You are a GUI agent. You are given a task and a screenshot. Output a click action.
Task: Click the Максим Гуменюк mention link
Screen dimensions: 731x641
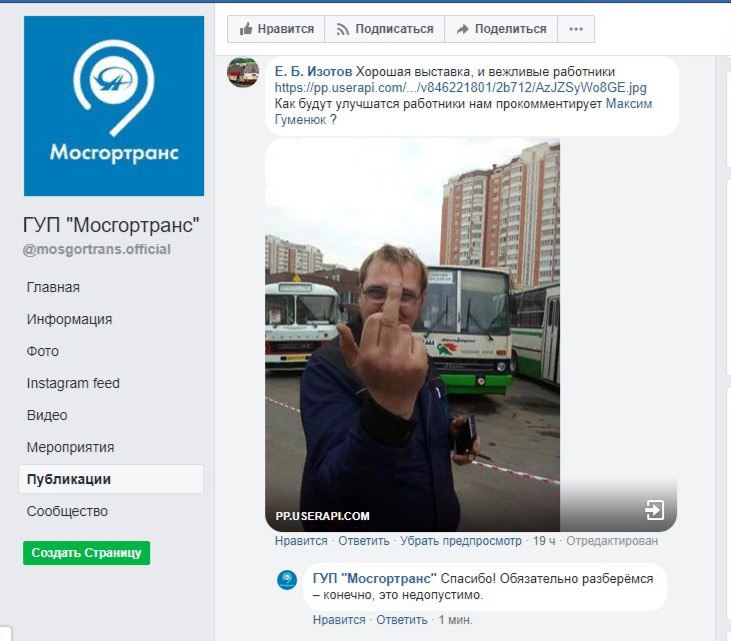point(463,112)
